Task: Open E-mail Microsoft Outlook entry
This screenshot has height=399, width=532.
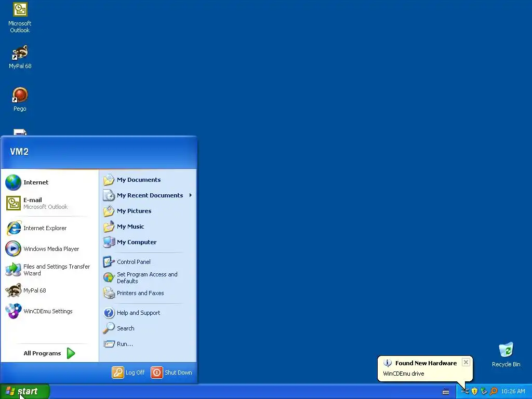Action: (49, 203)
